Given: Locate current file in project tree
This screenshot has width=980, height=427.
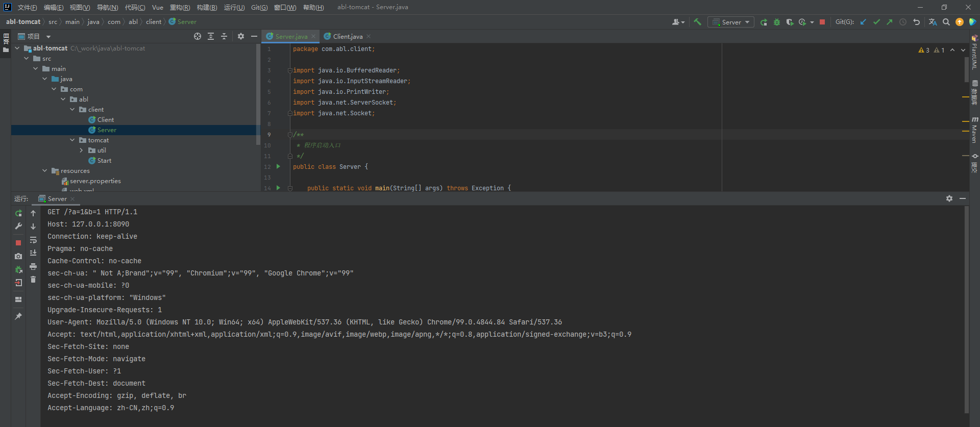Looking at the screenshot, I should (x=198, y=36).
